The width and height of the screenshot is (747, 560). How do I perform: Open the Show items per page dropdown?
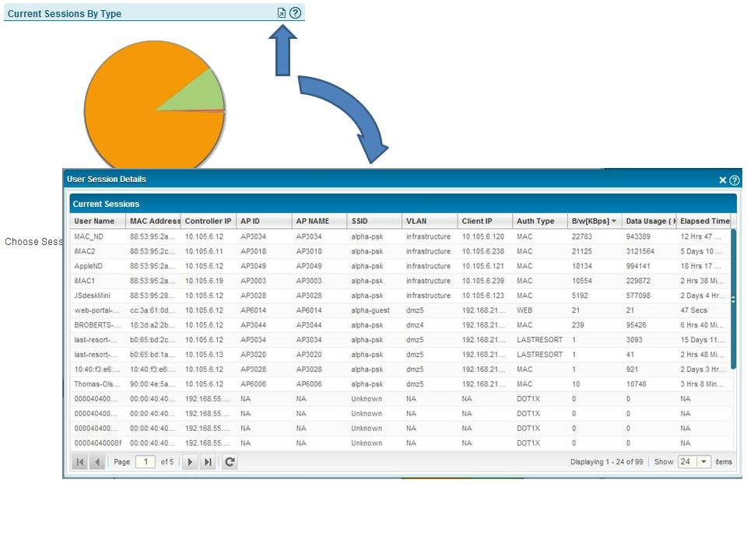(x=704, y=462)
